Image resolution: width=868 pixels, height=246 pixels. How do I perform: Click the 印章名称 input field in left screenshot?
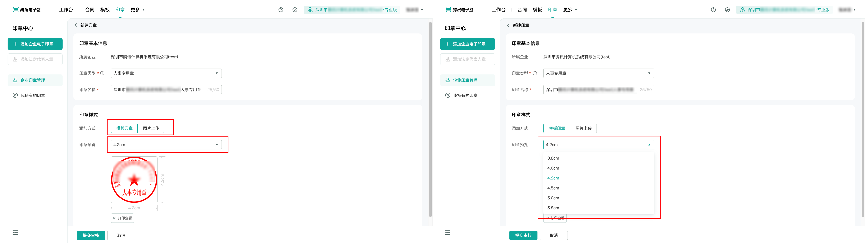tap(166, 90)
